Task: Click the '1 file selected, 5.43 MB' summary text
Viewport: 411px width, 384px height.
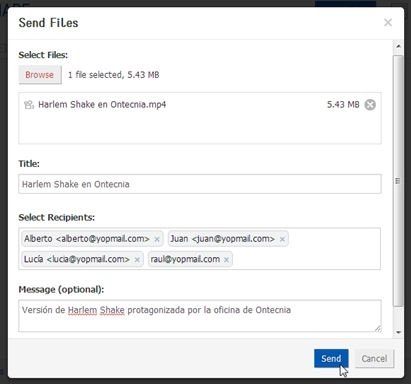Action: pyautogui.click(x=113, y=75)
